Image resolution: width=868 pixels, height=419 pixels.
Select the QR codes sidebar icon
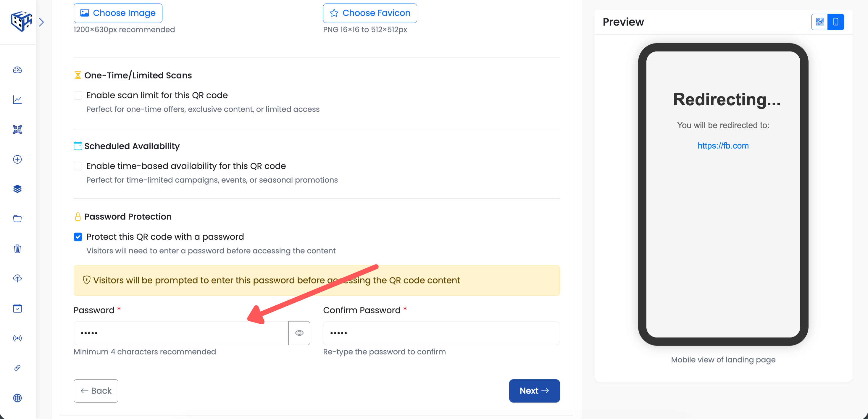tap(17, 129)
